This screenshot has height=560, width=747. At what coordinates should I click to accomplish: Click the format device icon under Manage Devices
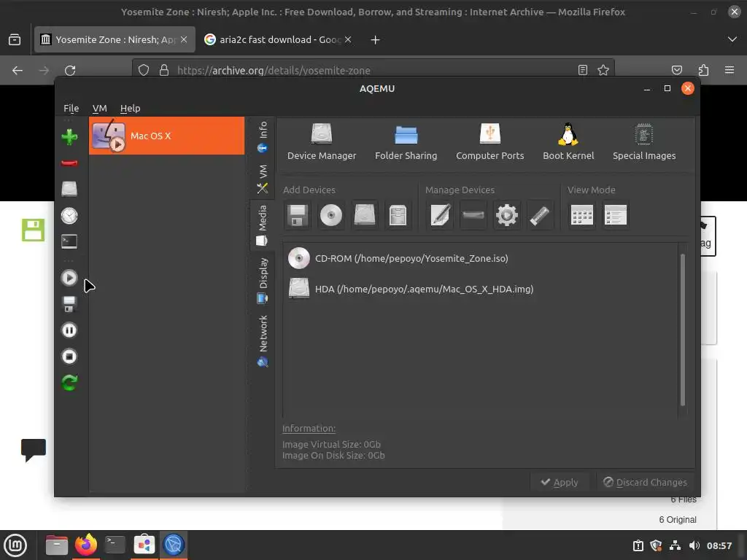tap(541, 215)
